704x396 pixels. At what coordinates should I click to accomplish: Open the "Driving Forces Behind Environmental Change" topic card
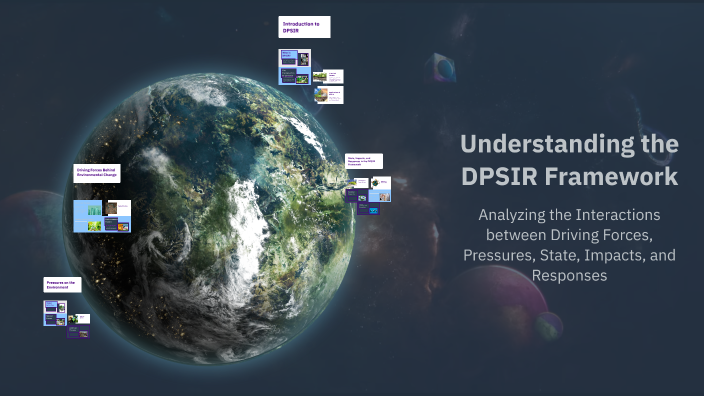(97, 173)
